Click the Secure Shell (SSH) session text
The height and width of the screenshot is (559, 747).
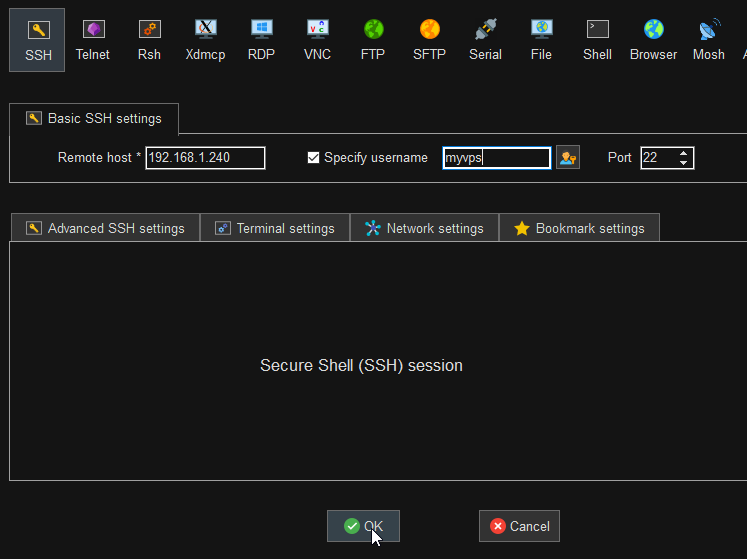(x=361, y=366)
